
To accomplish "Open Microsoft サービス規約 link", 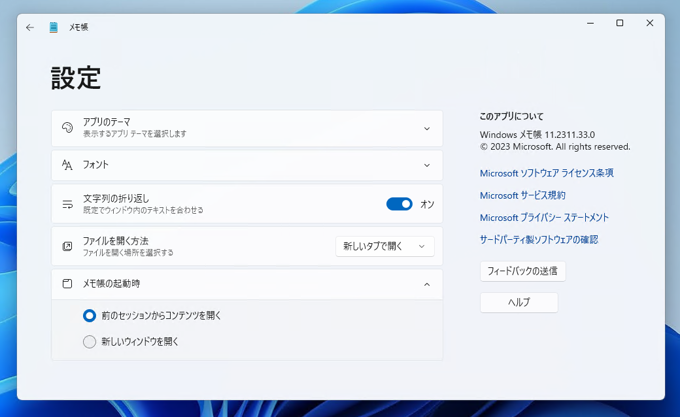I will 523,195.
